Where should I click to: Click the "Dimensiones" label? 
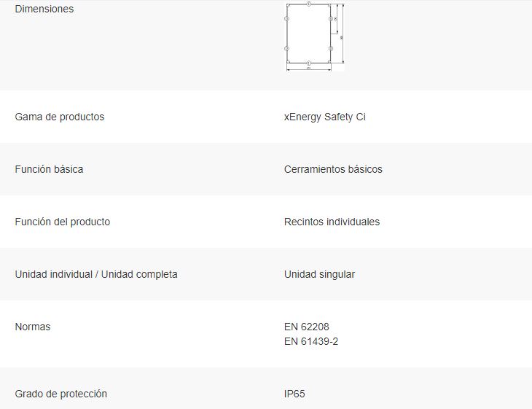click(44, 9)
